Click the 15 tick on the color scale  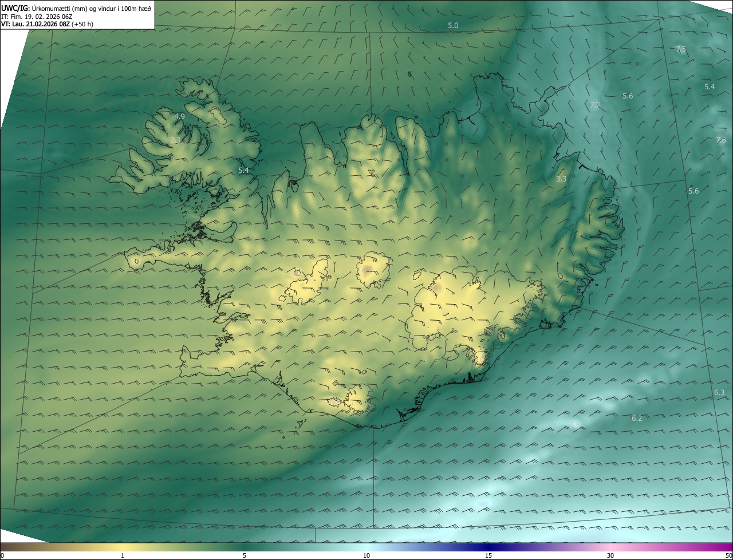click(488, 555)
